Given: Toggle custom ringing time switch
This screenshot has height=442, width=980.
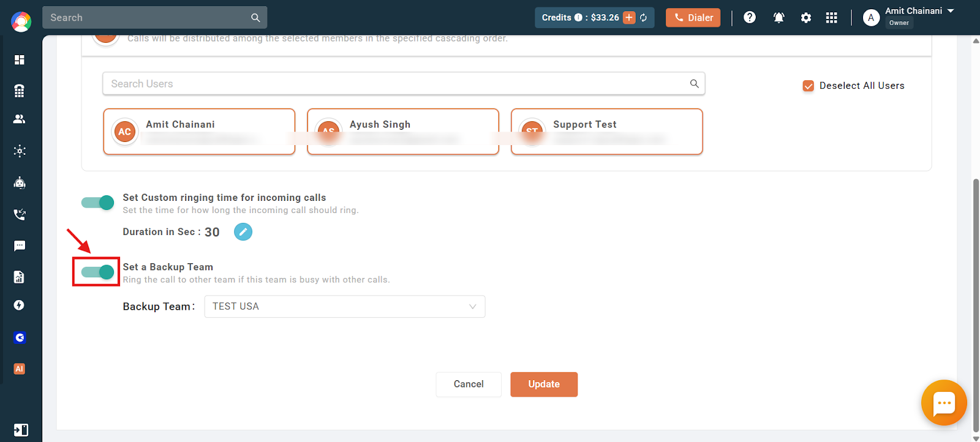Looking at the screenshot, I should pyautogui.click(x=97, y=203).
